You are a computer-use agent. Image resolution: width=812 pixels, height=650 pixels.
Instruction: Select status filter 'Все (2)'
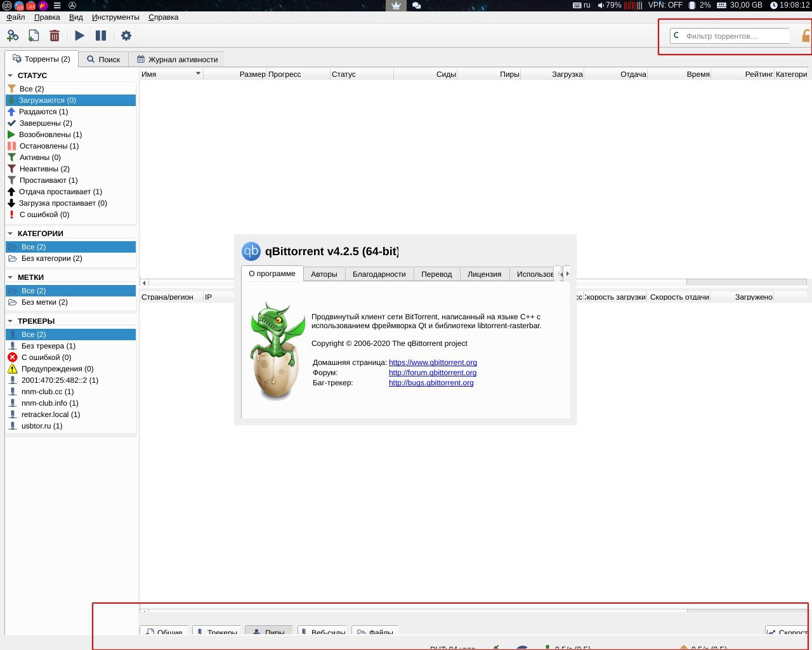(70, 89)
